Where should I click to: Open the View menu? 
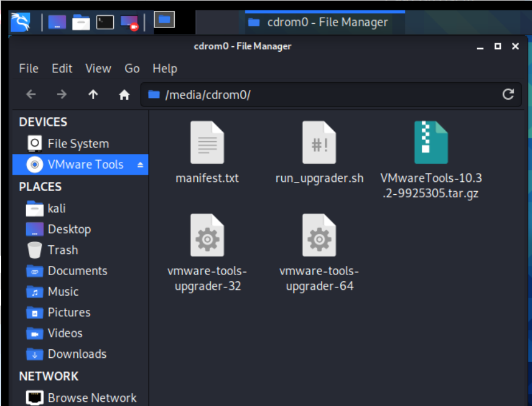[98, 69]
